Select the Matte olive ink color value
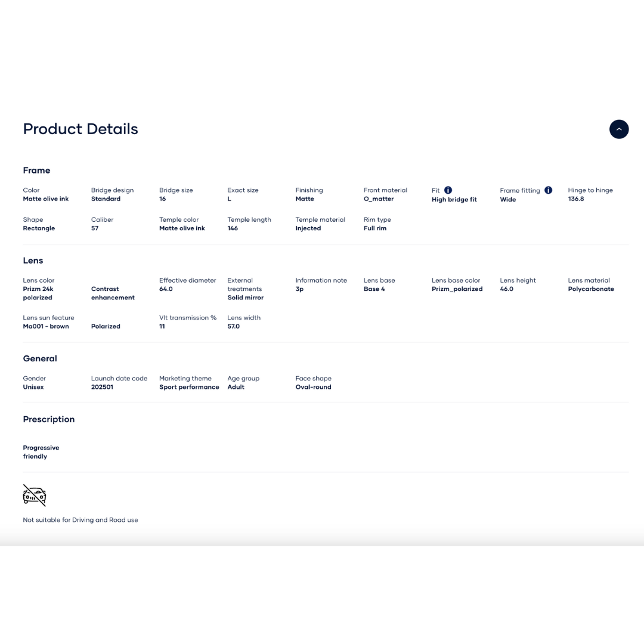This screenshot has width=644, height=644. pos(46,199)
